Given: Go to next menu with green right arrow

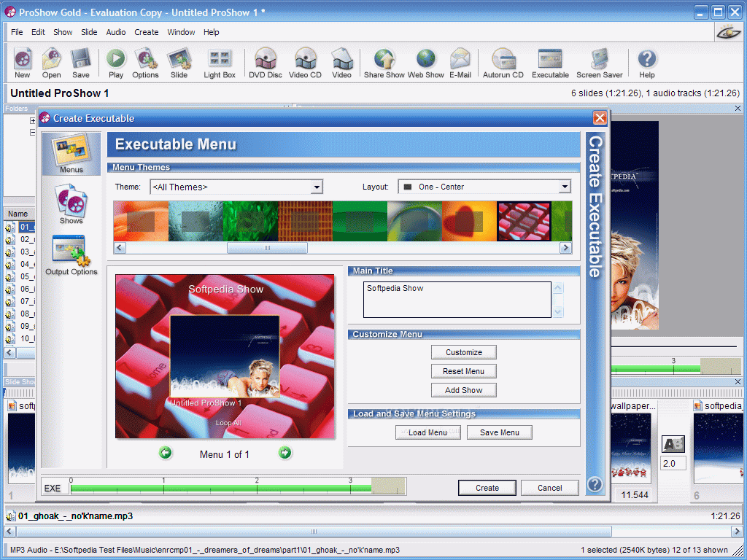Looking at the screenshot, I should click(285, 453).
